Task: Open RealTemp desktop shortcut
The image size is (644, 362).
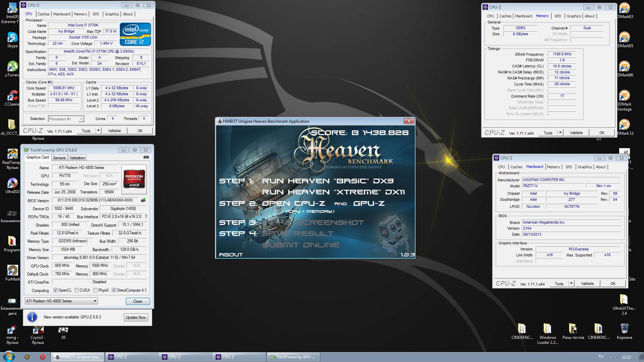Action: tap(12, 159)
